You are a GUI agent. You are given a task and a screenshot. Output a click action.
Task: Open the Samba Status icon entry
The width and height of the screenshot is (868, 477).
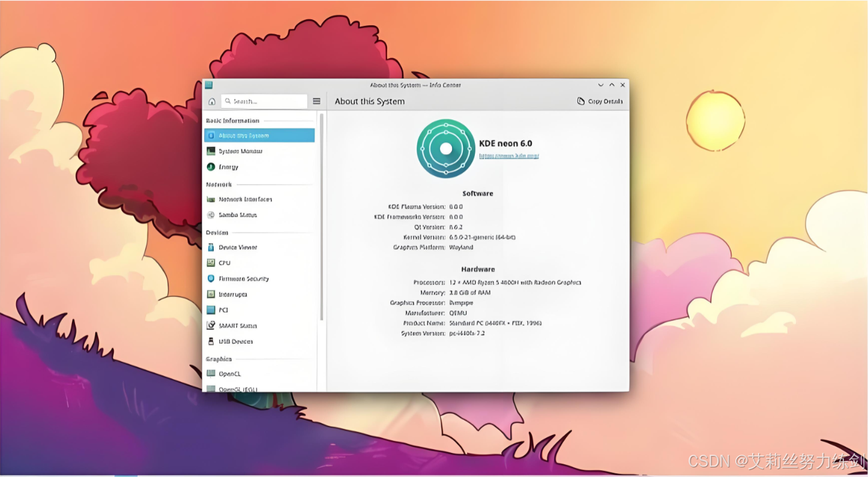coord(211,215)
